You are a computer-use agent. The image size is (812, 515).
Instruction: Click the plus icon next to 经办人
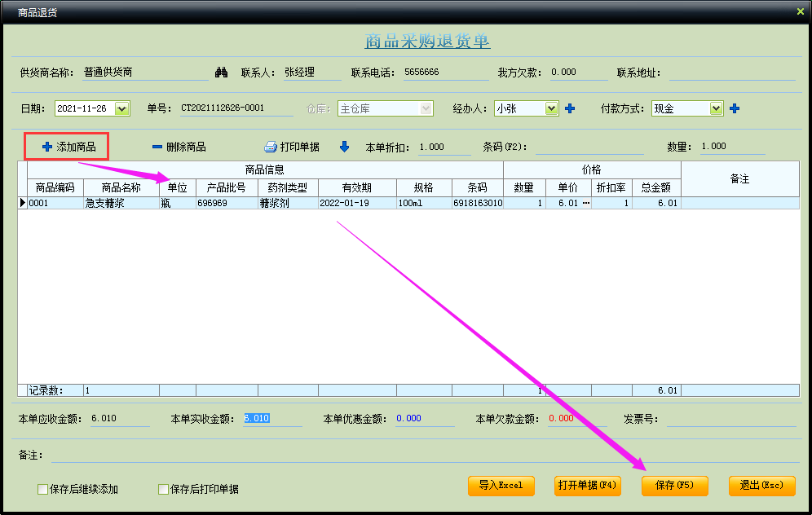point(570,108)
